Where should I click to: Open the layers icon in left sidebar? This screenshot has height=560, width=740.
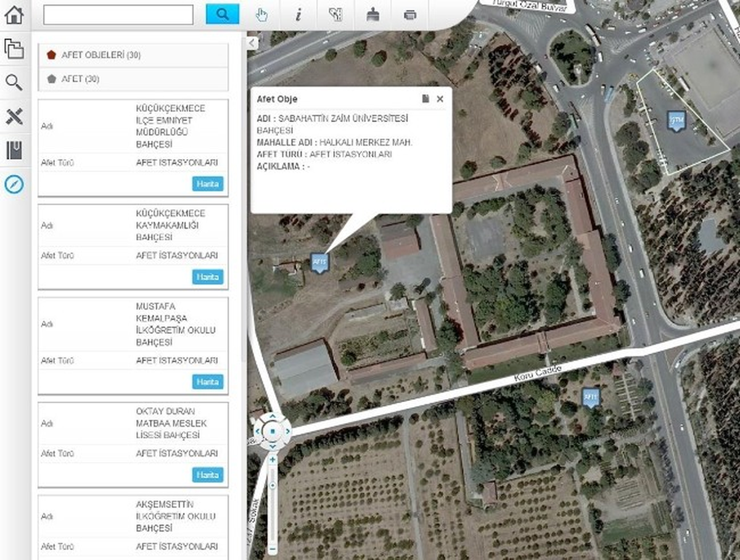[14, 48]
